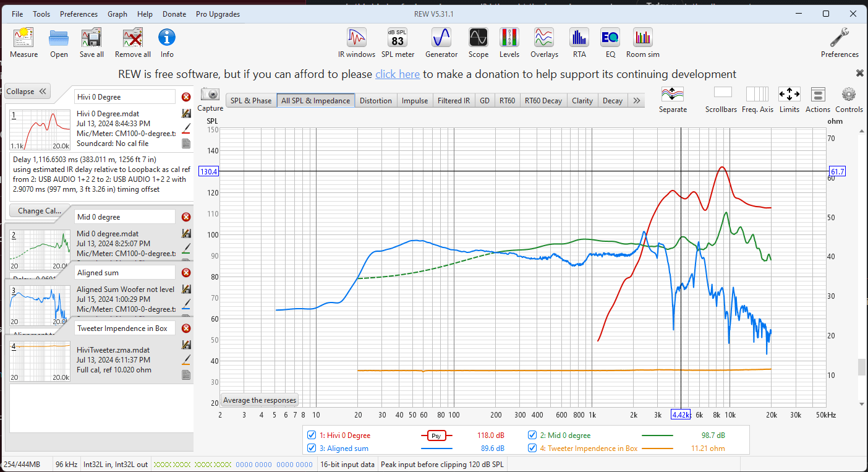The image size is (868, 472).
Task: Collapse the measurements panel
Action: (x=28, y=92)
